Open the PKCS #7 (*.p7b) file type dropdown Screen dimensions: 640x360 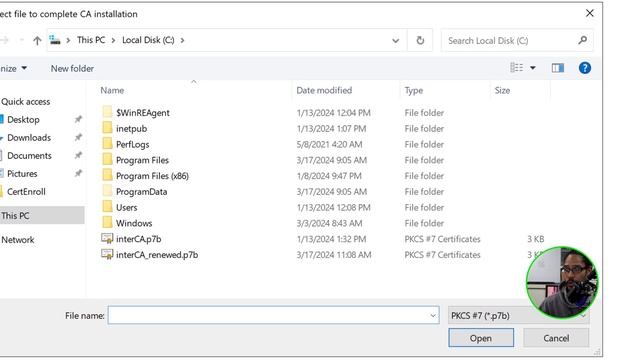pos(518,316)
